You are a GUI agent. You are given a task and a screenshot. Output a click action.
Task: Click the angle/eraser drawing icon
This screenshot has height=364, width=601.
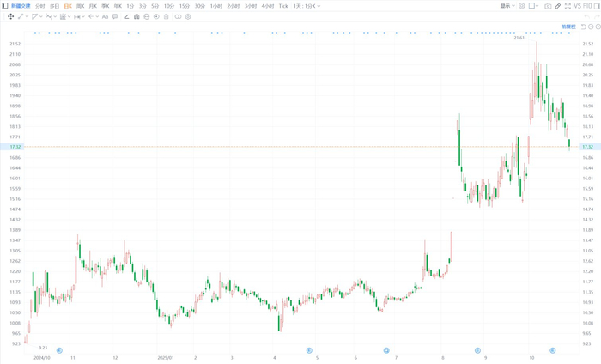pos(127,16)
